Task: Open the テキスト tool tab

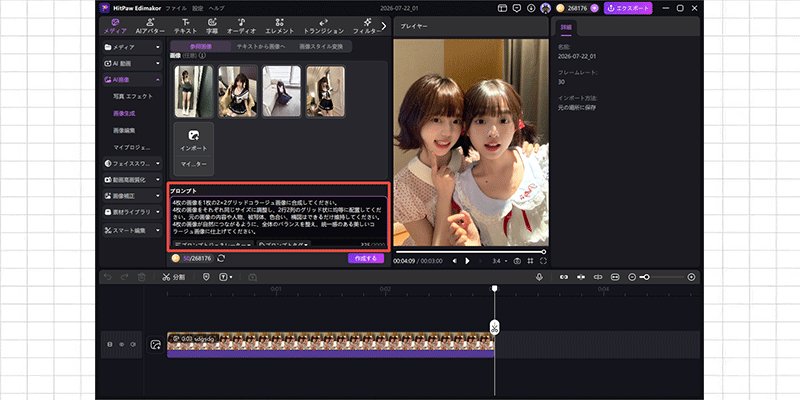Action: [x=186, y=26]
